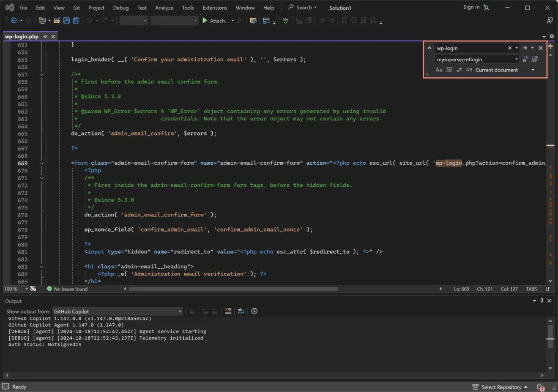This screenshot has width=558, height=392.
Task: Click the Visual Studio logo icon
Action: click(10, 8)
